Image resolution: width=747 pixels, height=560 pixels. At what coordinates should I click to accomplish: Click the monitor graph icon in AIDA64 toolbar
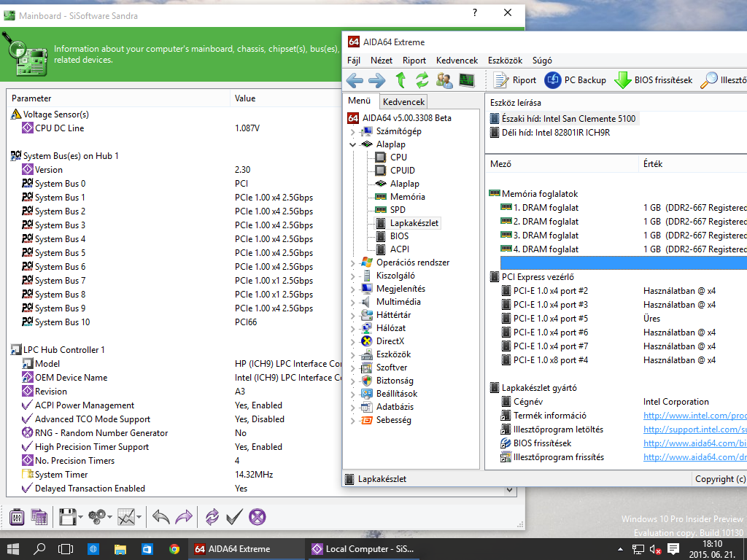tap(467, 80)
